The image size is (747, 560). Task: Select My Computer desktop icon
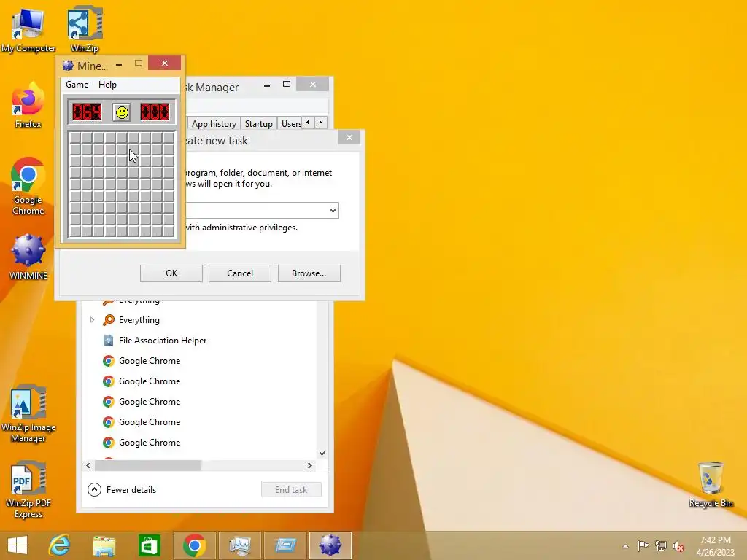[x=28, y=31]
